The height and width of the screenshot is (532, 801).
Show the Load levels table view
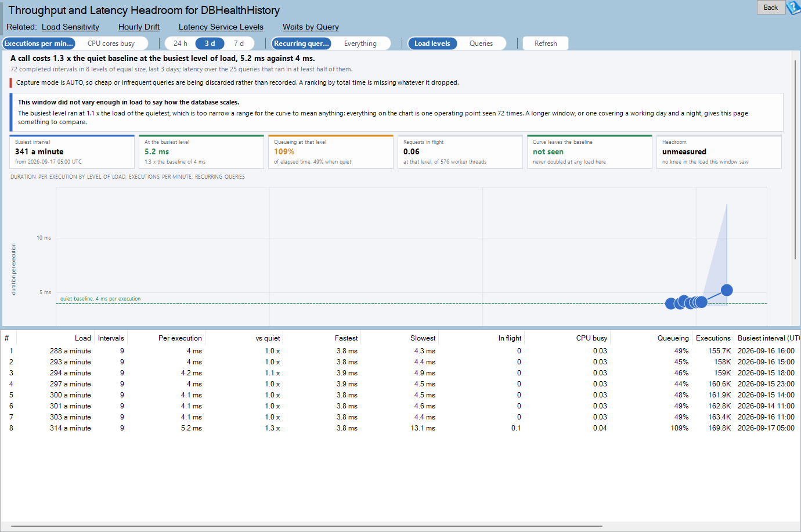pos(432,44)
